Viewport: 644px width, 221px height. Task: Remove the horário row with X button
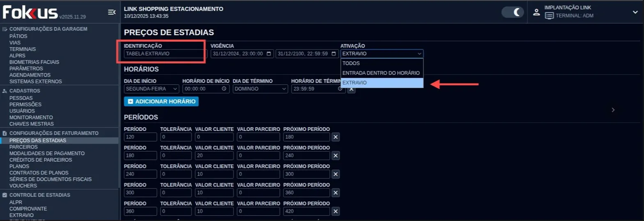(351, 88)
